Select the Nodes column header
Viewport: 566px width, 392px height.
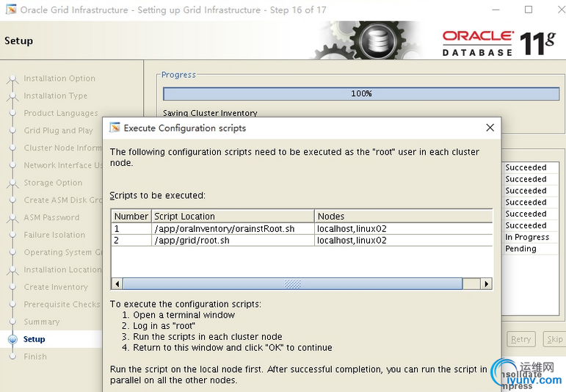pyautogui.click(x=404, y=217)
